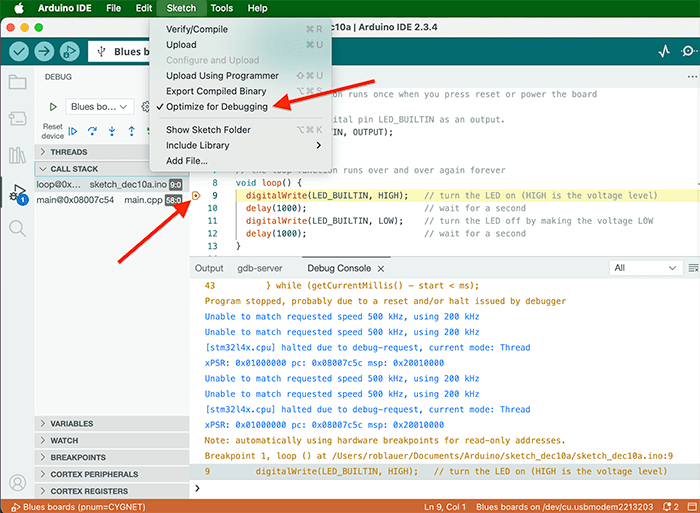Click the Verify checkmark toolbar button
The height and width of the screenshot is (513, 700).
pyautogui.click(x=19, y=52)
